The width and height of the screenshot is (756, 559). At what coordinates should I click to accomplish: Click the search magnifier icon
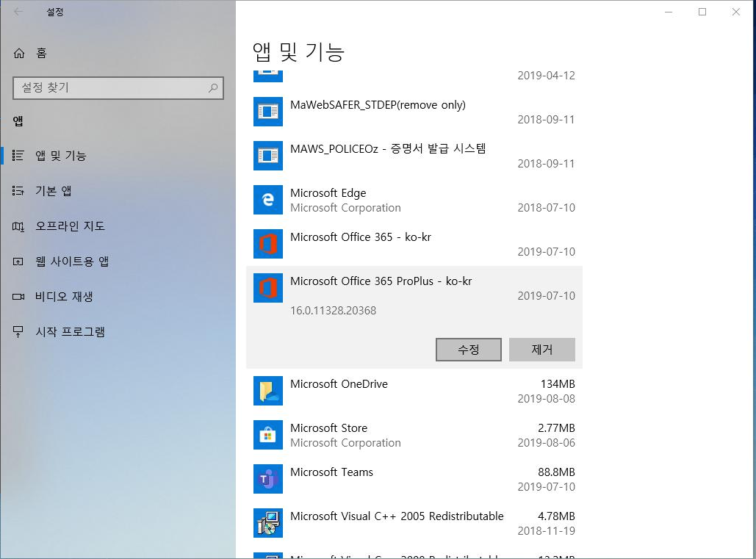point(212,87)
